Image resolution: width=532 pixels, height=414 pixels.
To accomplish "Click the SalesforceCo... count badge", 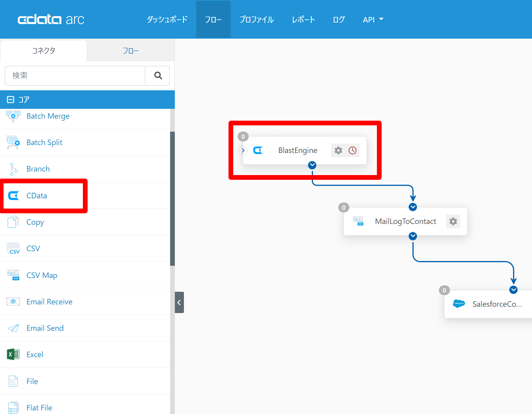I will [x=444, y=291].
